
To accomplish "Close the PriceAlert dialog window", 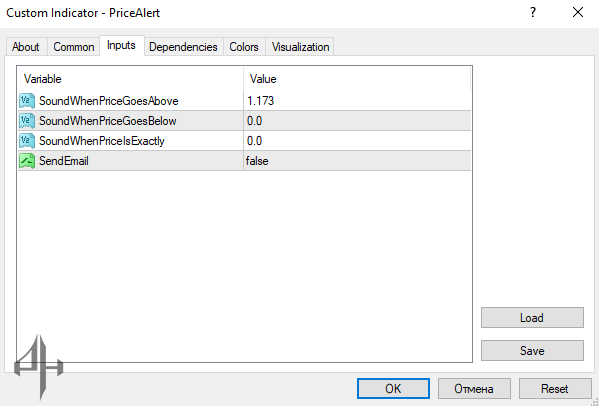I will pyautogui.click(x=578, y=13).
